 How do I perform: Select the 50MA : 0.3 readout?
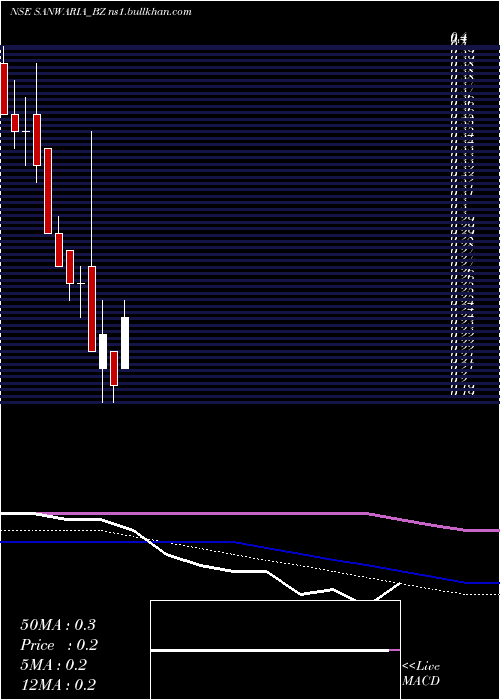click(58, 625)
